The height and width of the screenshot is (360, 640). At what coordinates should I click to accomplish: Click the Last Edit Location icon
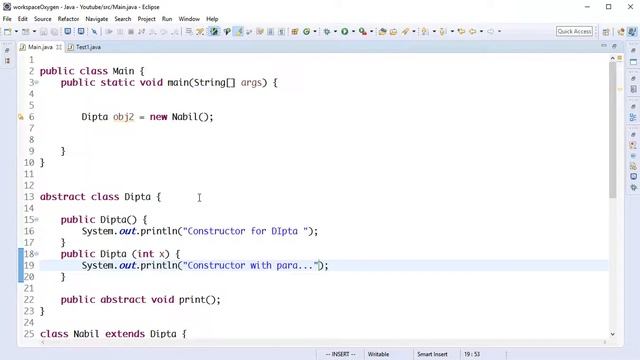(462, 31)
